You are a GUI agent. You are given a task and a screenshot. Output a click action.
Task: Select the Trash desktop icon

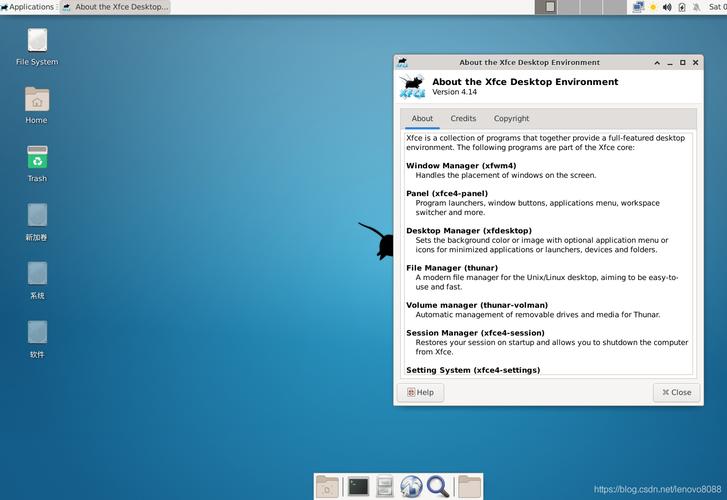(x=37, y=164)
